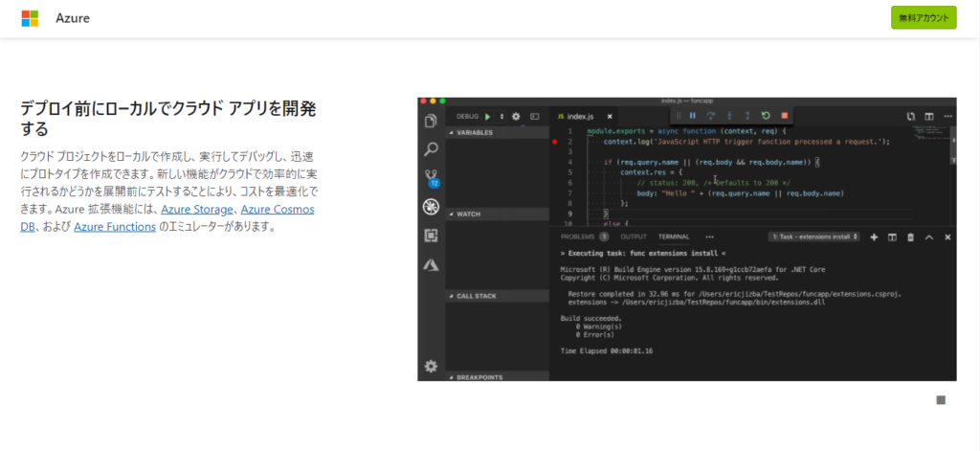Image resolution: width=980 pixels, height=451 pixels.
Task: Open the '1: Task - extensions install' terminal dropdown
Action: (813, 237)
